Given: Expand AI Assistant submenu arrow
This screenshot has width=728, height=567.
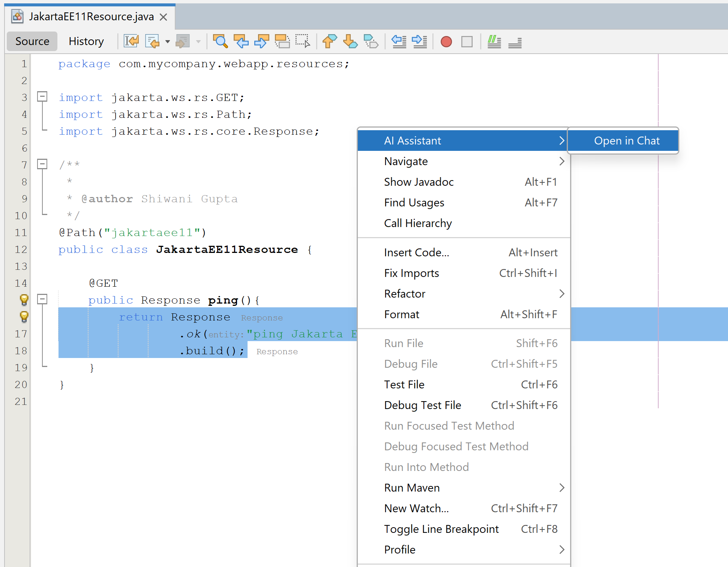Looking at the screenshot, I should tap(560, 140).
